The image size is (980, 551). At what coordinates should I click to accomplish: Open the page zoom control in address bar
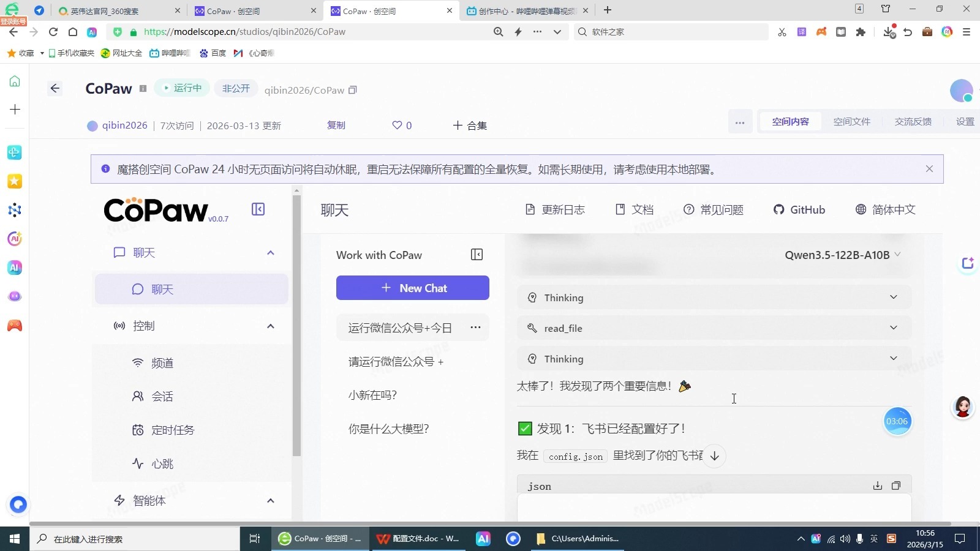[499, 32]
